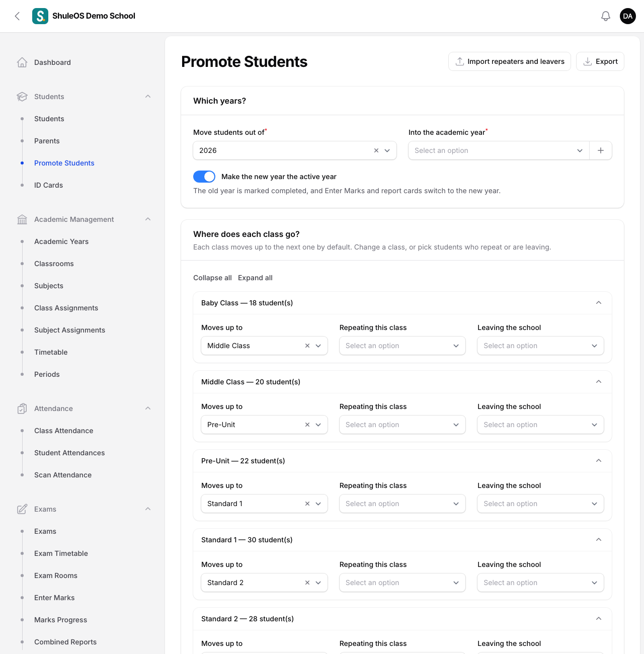This screenshot has width=644, height=654.
Task: Collapse the Pre-Unit section
Action: (599, 461)
